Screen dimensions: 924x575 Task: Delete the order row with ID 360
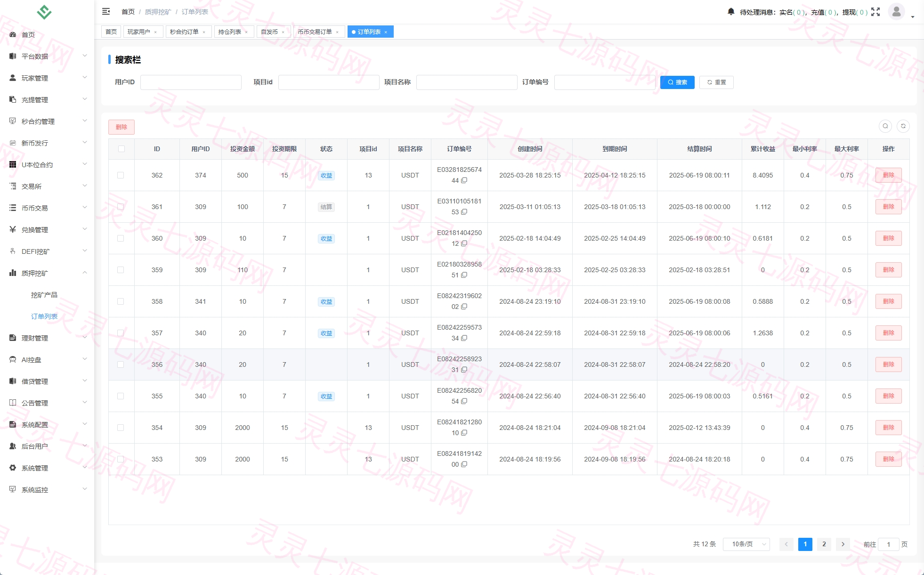888,238
